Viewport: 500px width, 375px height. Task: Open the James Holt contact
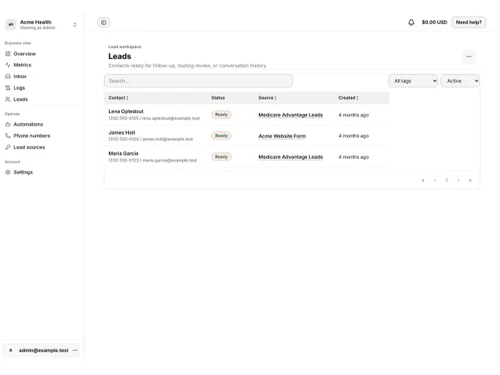click(x=122, y=132)
